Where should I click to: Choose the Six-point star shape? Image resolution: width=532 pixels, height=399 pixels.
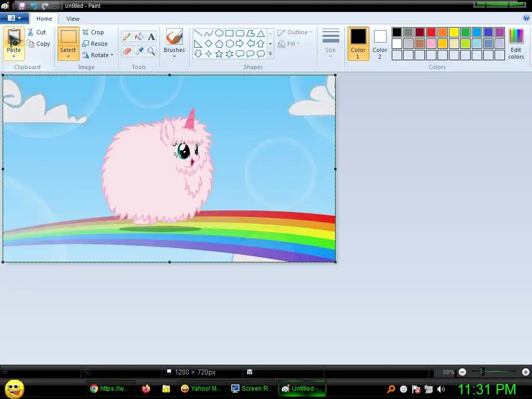229,54
